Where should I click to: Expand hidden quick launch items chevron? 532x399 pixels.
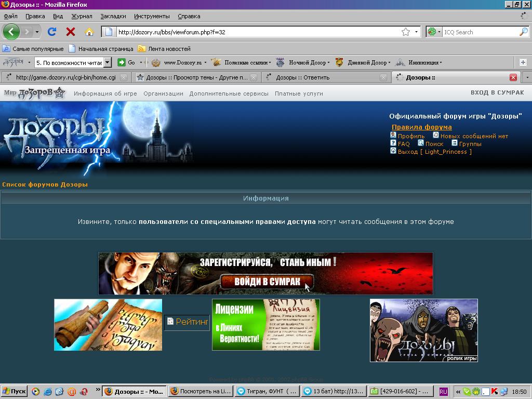[x=98, y=390]
